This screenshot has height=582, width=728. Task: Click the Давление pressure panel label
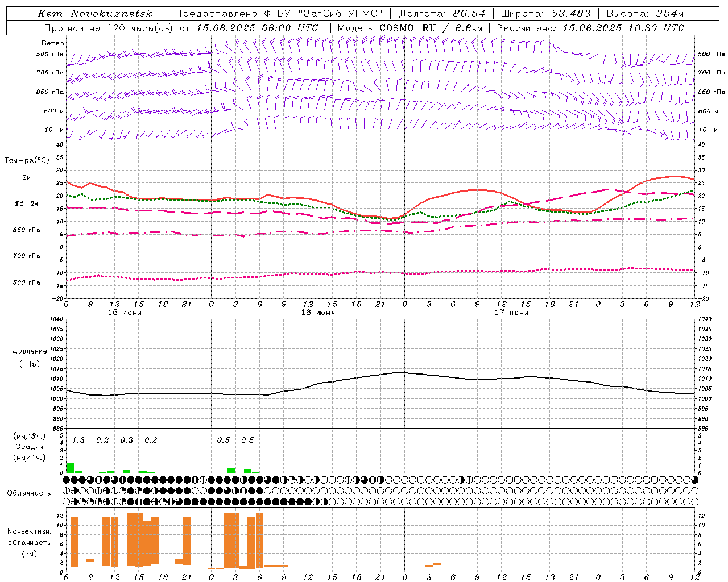(30, 351)
